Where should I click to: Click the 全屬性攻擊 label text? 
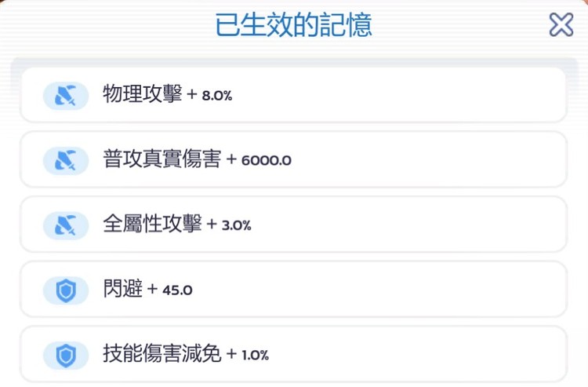pos(152,225)
